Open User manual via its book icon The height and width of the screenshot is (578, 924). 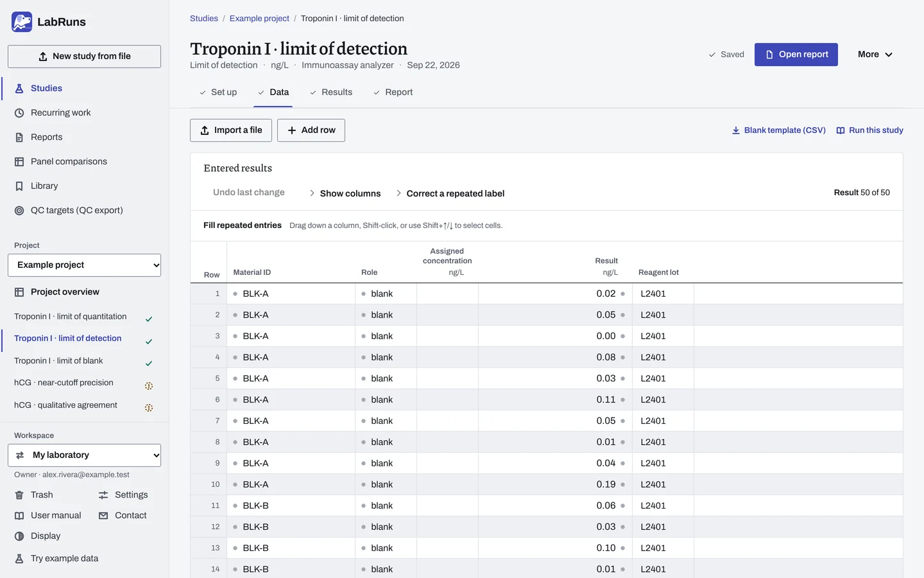tap(19, 516)
